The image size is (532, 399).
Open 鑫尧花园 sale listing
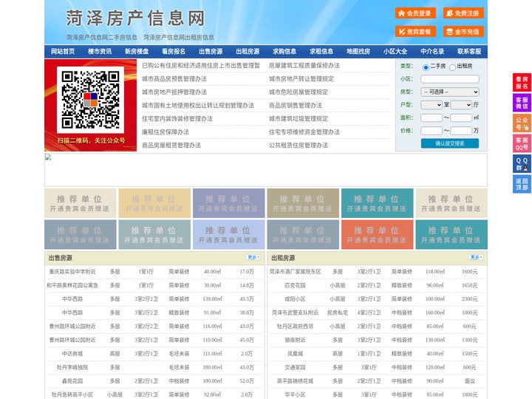point(72,381)
